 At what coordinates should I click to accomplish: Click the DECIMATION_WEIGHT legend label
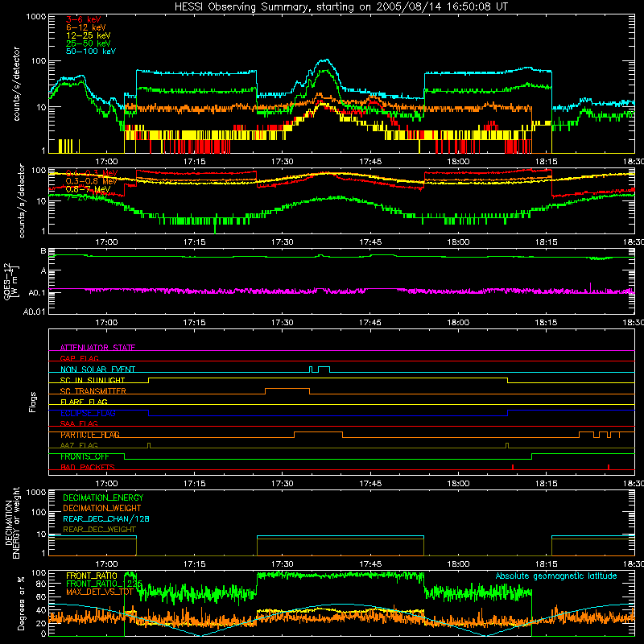(x=102, y=508)
